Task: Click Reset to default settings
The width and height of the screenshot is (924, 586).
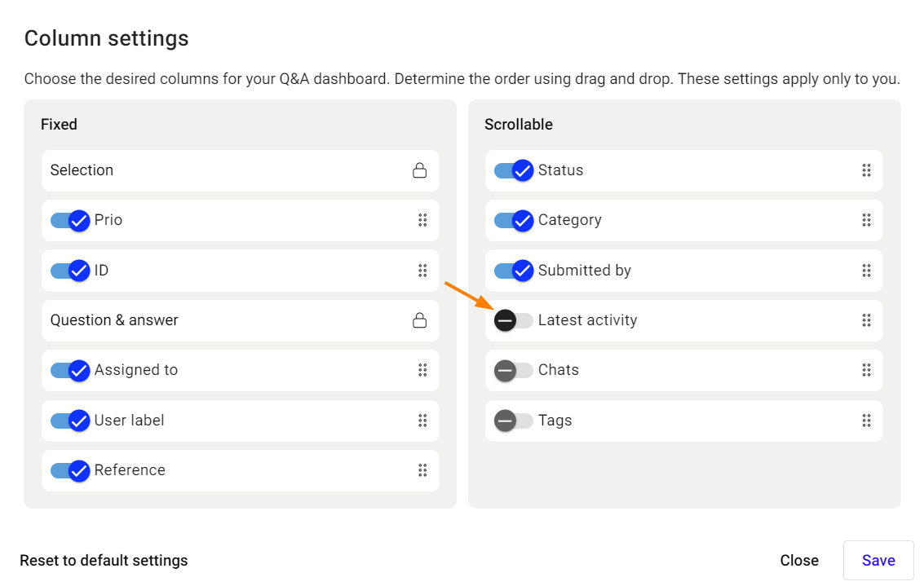Action: (x=104, y=560)
